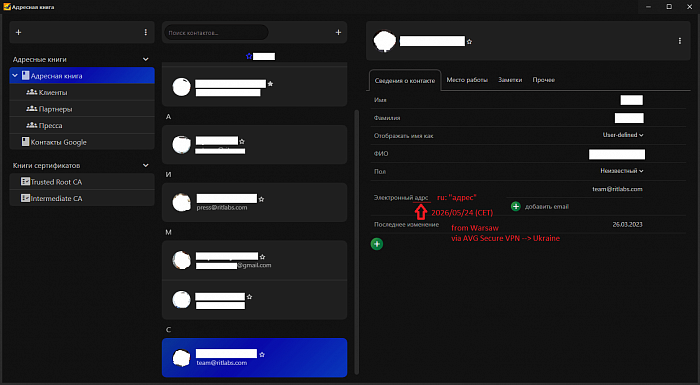700x385 pixels.
Task: Select the contact card with press@ritlabs.com
Action: point(254,202)
